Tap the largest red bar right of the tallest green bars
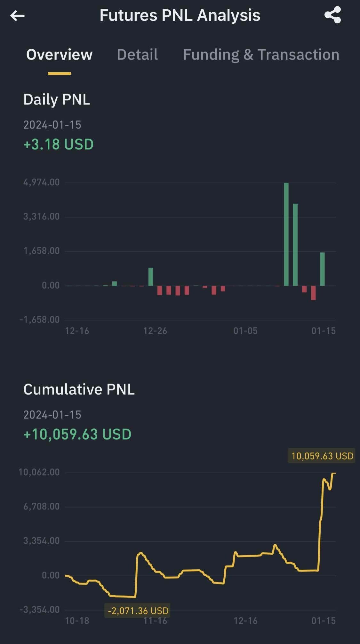This screenshot has width=360, height=644. click(x=313, y=293)
